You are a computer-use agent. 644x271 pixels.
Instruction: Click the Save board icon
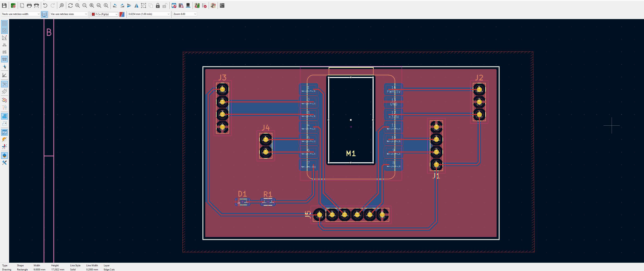pos(4,5)
